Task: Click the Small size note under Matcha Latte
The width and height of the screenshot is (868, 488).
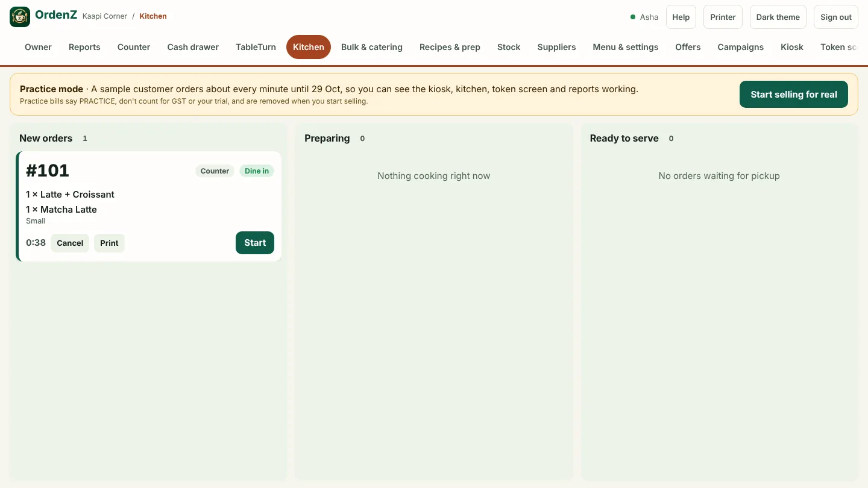Action: [x=36, y=221]
